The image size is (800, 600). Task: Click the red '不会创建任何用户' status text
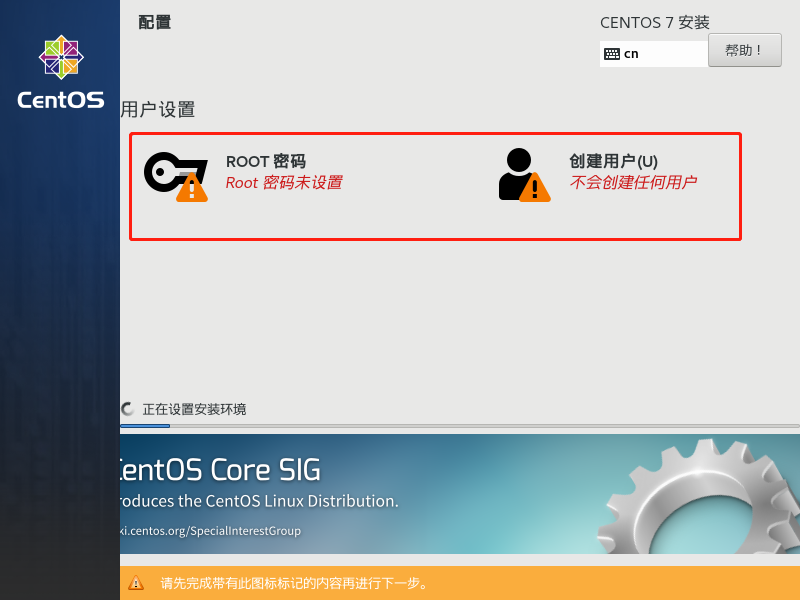pyautogui.click(x=632, y=183)
